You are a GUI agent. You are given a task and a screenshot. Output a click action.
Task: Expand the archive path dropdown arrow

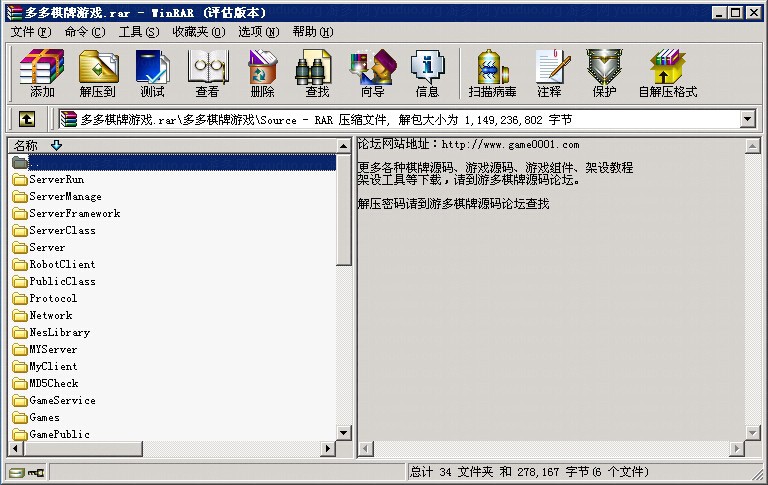pos(747,119)
